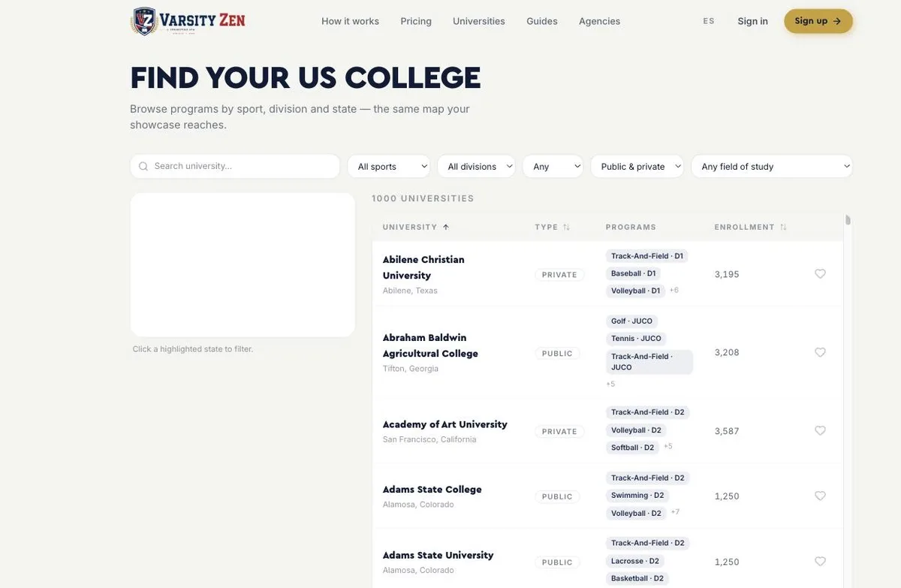Favorite Academy of Art University heart
Image resolution: width=901 pixels, height=588 pixels.
coord(820,431)
